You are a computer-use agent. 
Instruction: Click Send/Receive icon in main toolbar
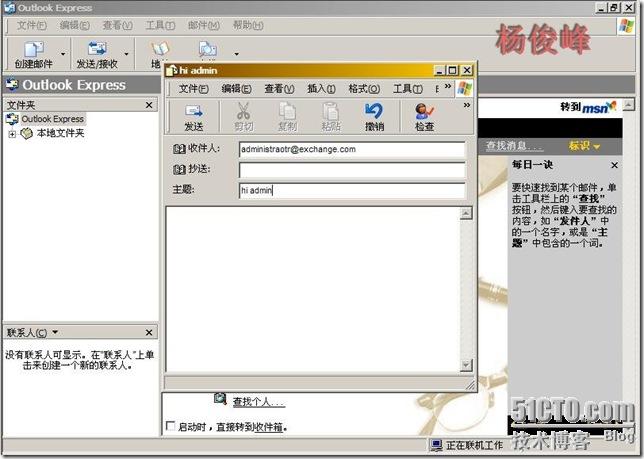97,49
